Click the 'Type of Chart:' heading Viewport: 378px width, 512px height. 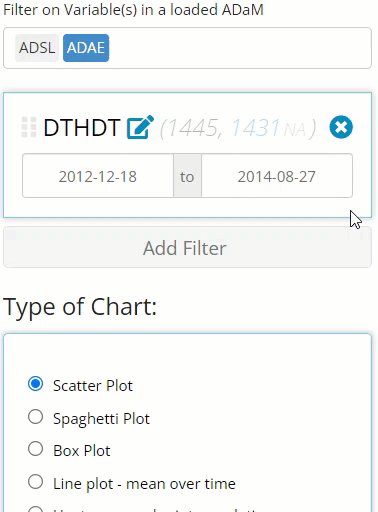click(80, 307)
